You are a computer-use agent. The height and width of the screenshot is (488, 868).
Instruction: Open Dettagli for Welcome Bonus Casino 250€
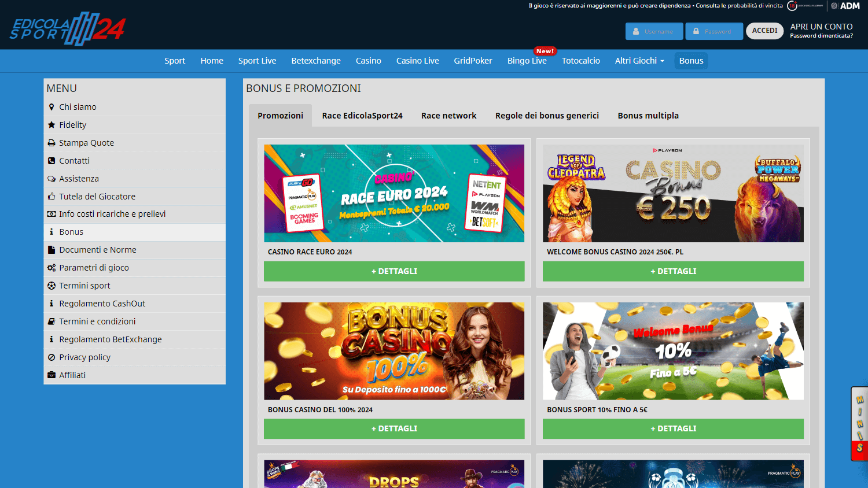pyautogui.click(x=673, y=271)
